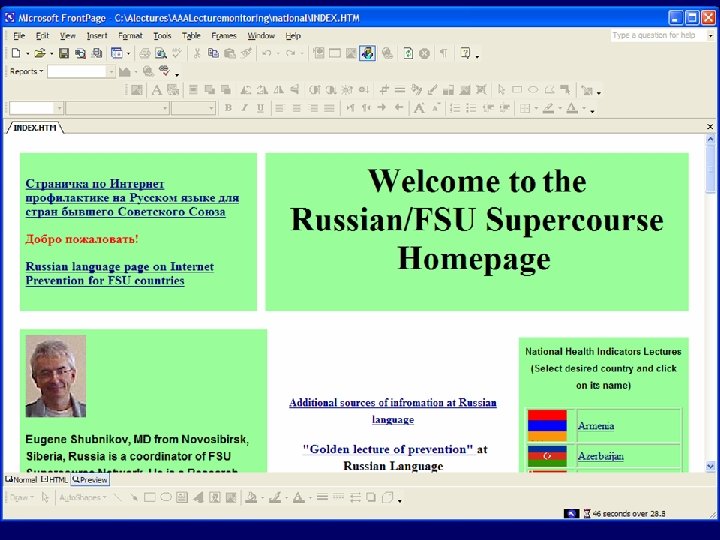
Task: Click the Insert Hyperlink globe icon
Action: coord(388,53)
